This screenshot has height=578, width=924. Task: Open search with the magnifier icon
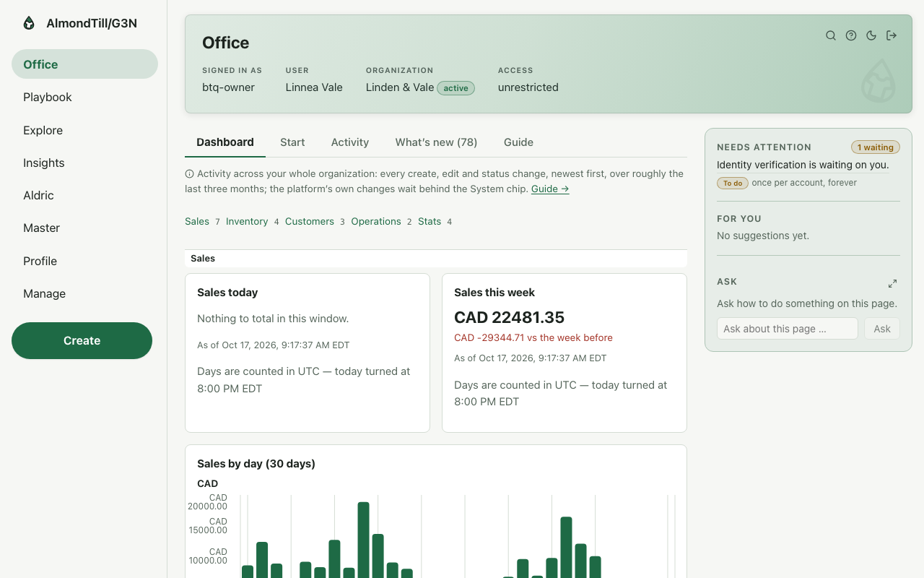point(831,35)
